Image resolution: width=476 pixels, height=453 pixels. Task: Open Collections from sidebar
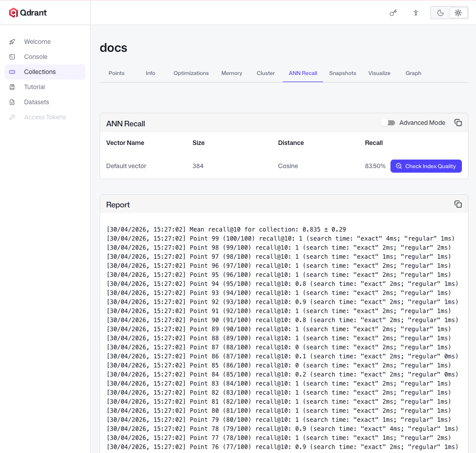coord(45,72)
